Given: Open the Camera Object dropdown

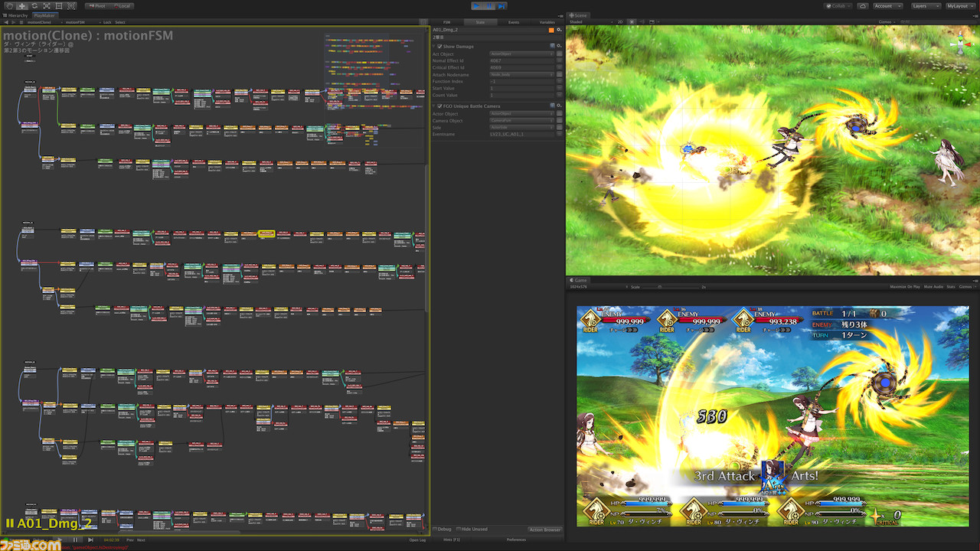Looking at the screenshot, I should [521, 120].
